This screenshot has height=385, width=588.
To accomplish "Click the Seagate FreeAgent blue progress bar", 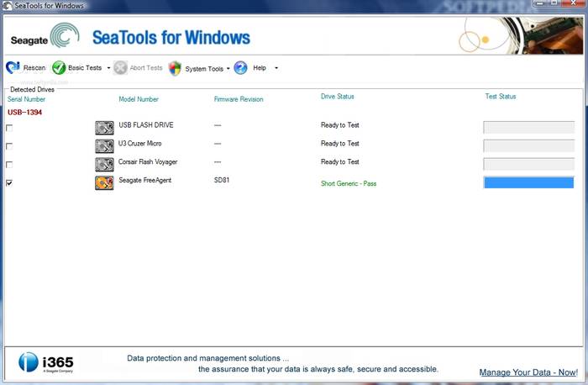I will 528,182.
